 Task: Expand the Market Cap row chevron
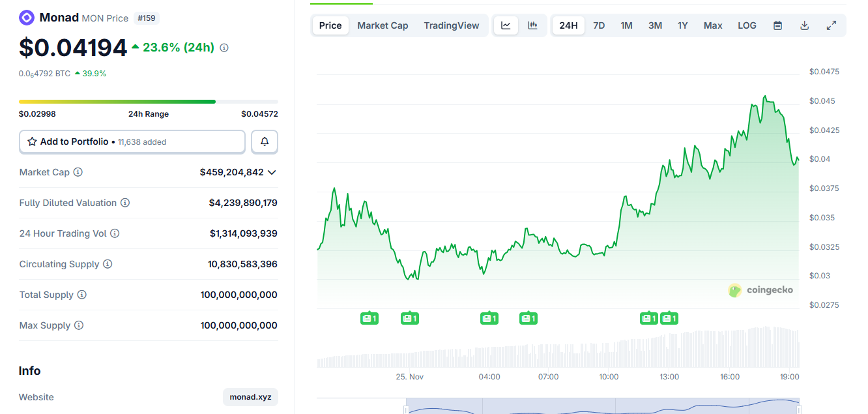(273, 172)
